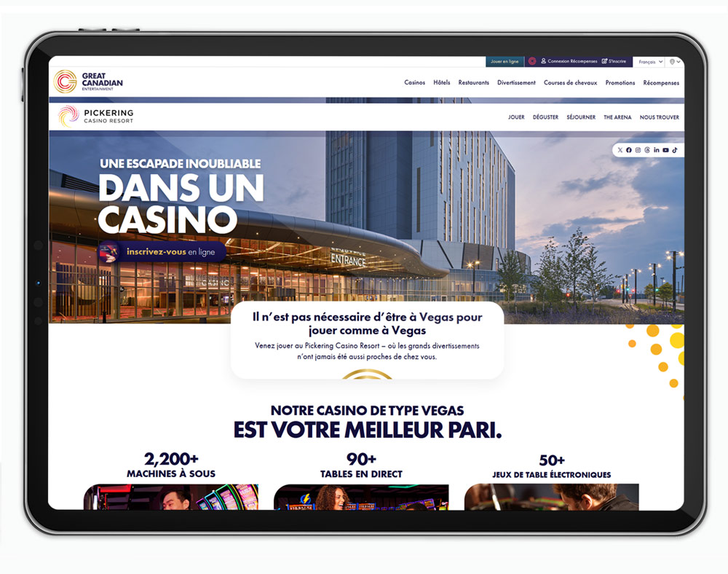Expand the location pin dropdown
728x574 pixels.
tap(675, 62)
